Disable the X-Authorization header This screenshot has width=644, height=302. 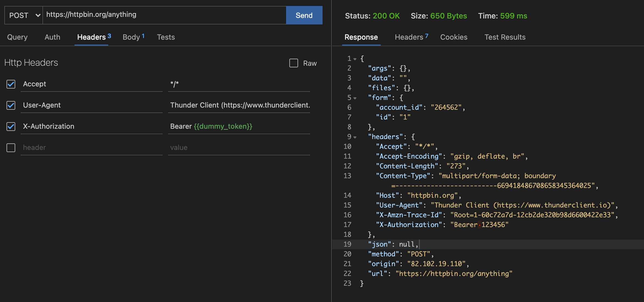pyautogui.click(x=11, y=127)
